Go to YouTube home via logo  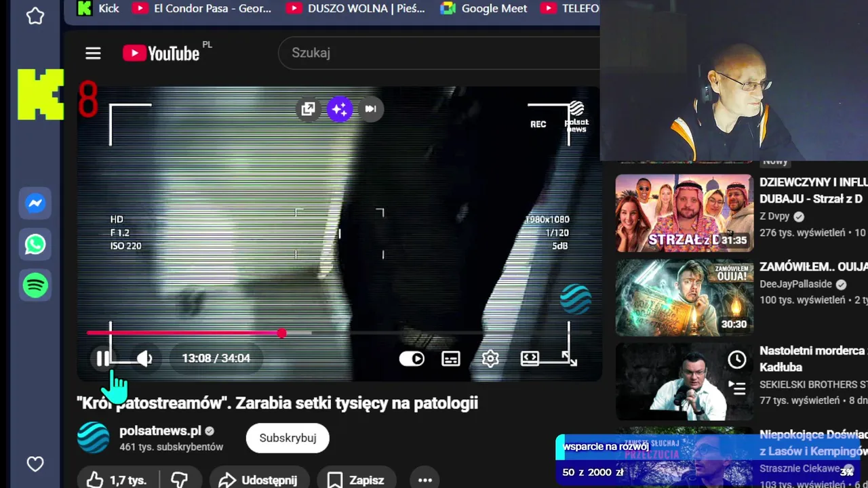pos(161,53)
